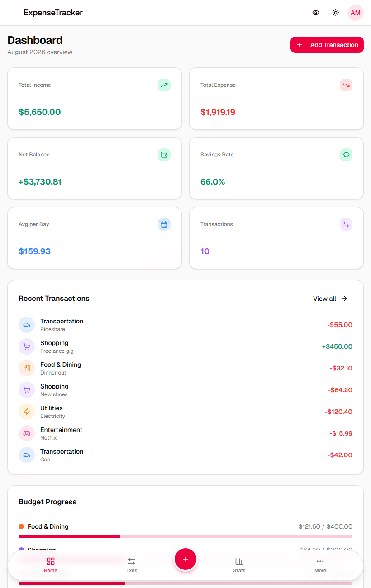371x588 pixels.
Task: Open View all recent transactions
Action: 330,299
